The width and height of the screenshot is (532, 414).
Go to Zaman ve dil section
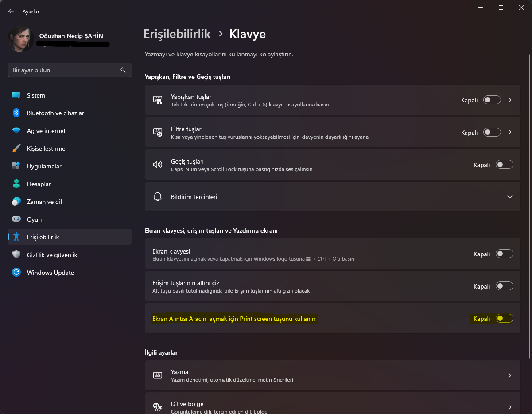pyautogui.click(x=44, y=202)
